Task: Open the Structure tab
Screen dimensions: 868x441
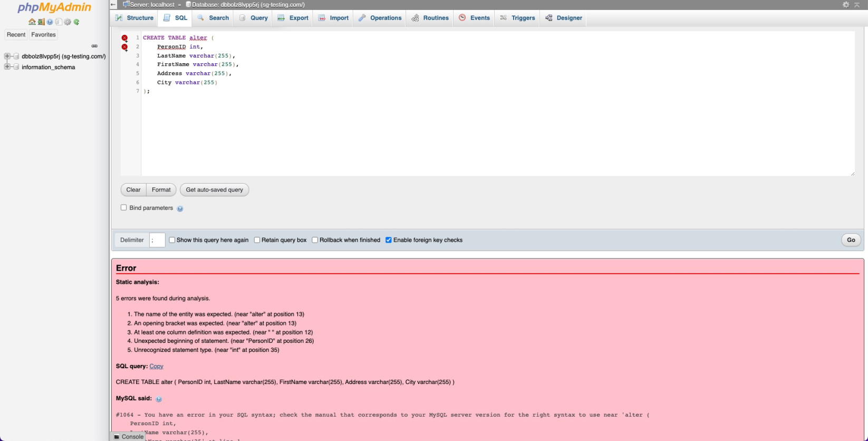Action: click(x=134, y=18)
